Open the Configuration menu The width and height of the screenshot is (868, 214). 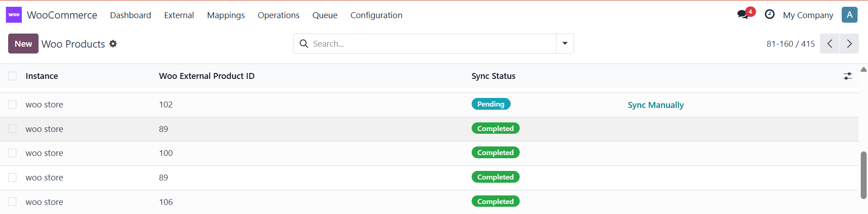coord(376,15)
